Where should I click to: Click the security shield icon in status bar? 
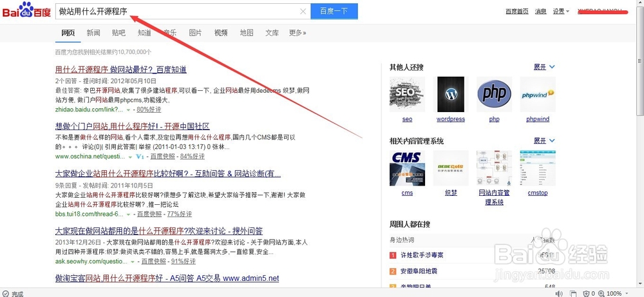587,293
